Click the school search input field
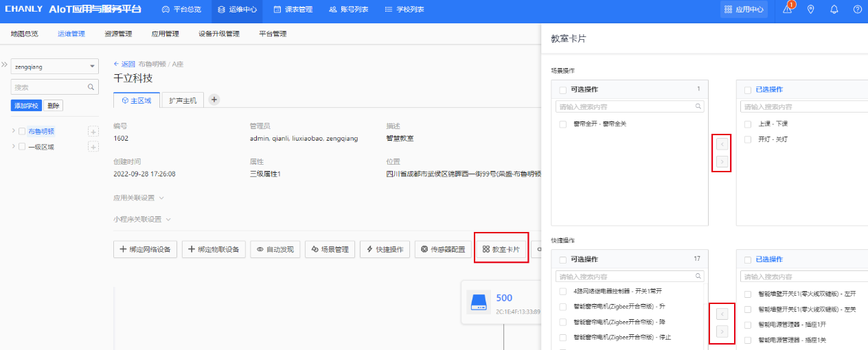This screenshot has width=868, height=350. tap(48, 87)
